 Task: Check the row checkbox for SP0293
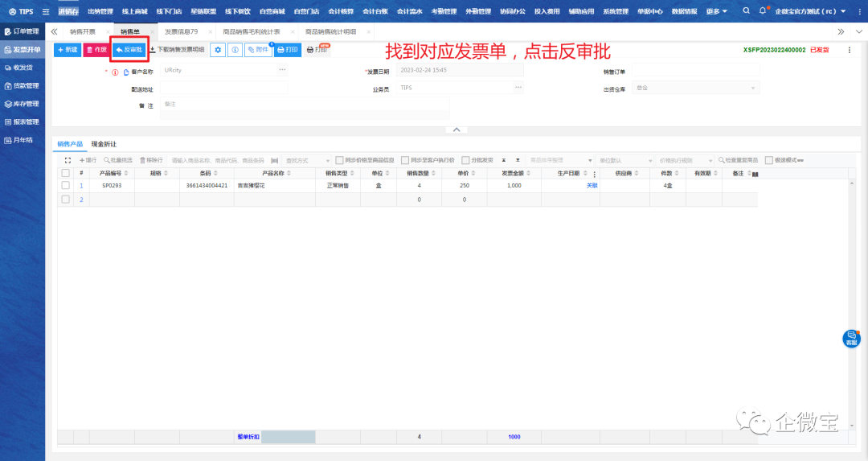pyautogui.click(x=65, y=185)
